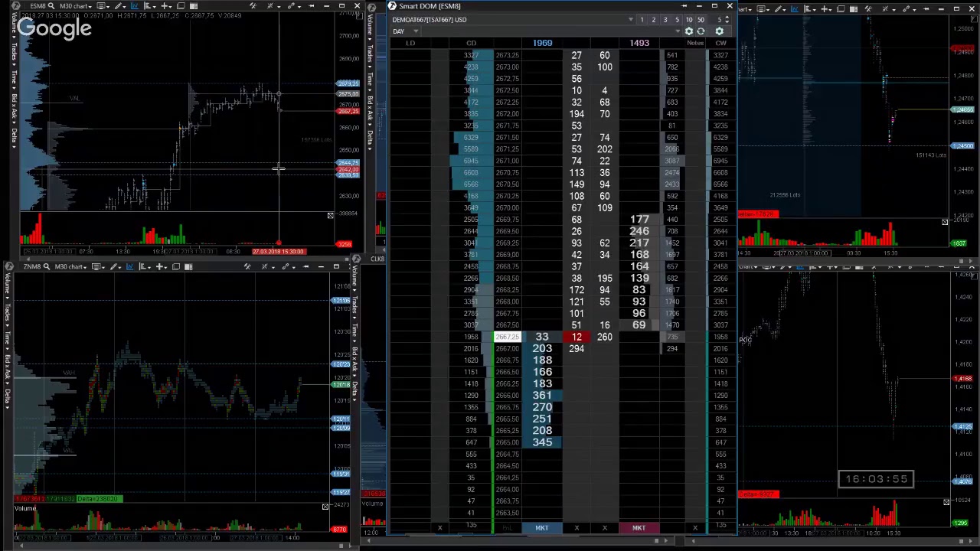Select quantity preset 10 in Smart DOM
The image size is (980, 551).
(689, 20)
